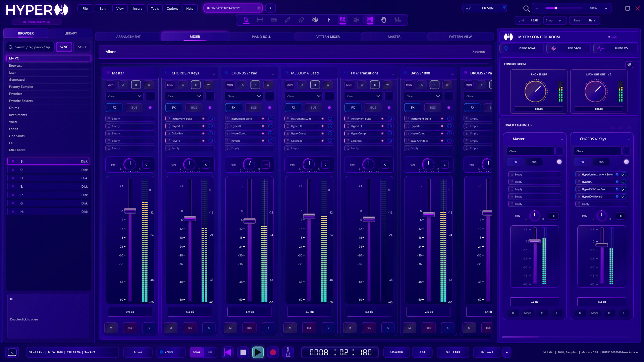Click the BUS button on Master channel
The width and height of the screenshot is (644, 362).
pyautogui.click(x=134, y=108)
